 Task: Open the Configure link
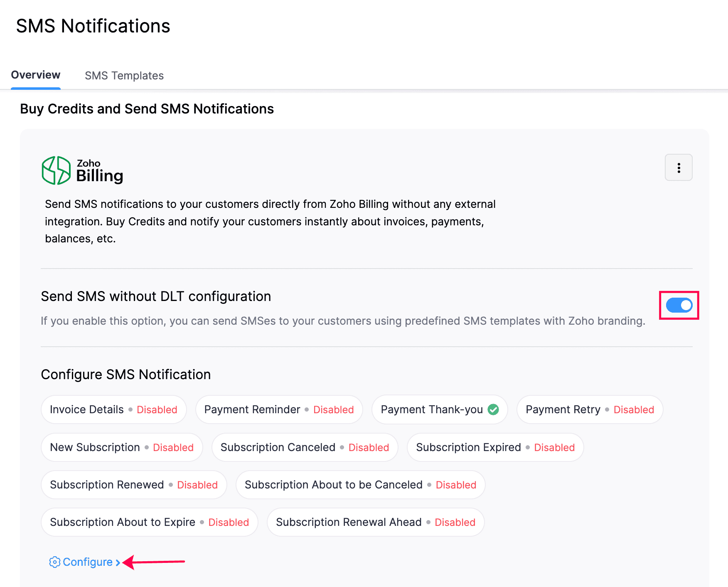pyautogui.click(x=88, y=562)
